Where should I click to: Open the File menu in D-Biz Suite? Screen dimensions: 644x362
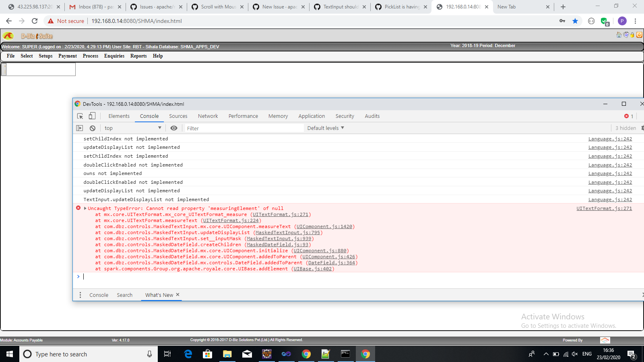[11, 56]
